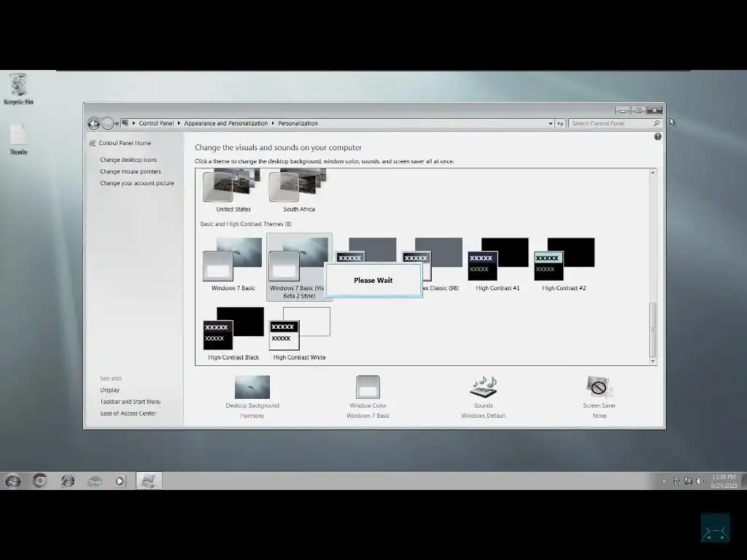Minimize the Personalization window
This screenshot has height=560, width=747.
point(622,111)
